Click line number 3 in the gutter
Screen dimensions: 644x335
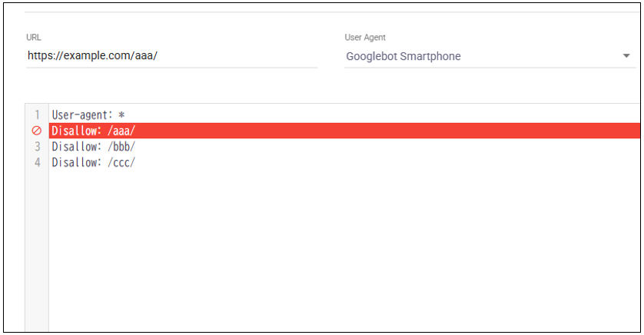(x=37, y=147)
